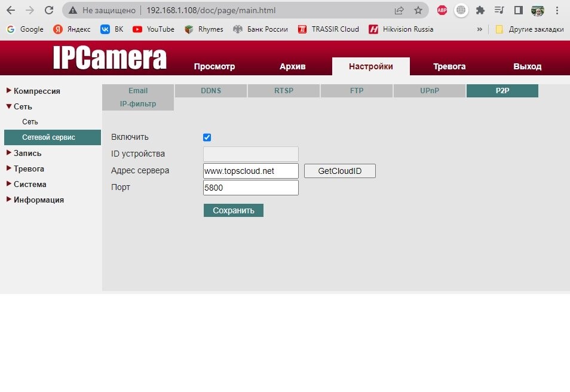The image size is (570, 392).
Task: Open the TRASSIR Cloud bookmark
Action: (328, 29)
